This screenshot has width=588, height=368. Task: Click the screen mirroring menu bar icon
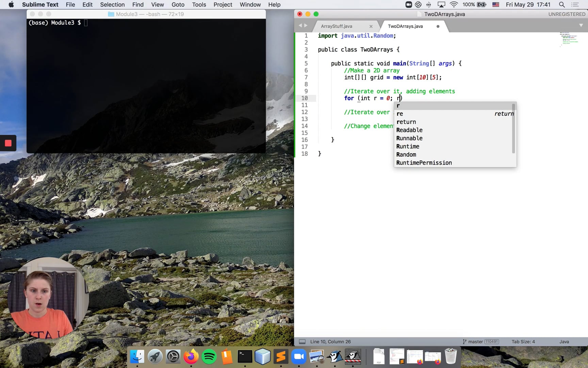441,5
